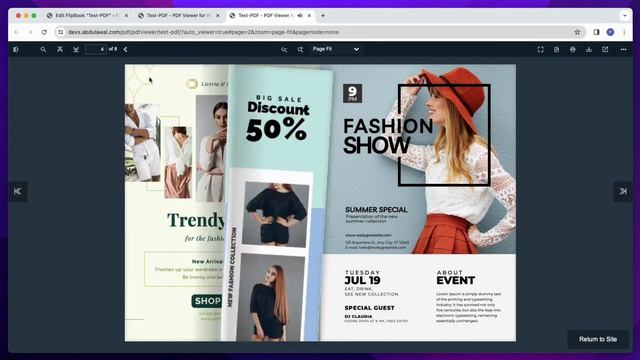This screenshot has width=640, height=360.
Task: Open the find-in-document search tool
Action: pos(43,49)
